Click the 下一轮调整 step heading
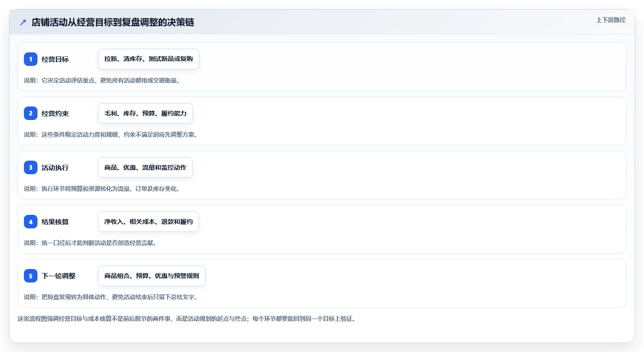The image size is (644, 352). pyautogui.click(x=58, y=276)
